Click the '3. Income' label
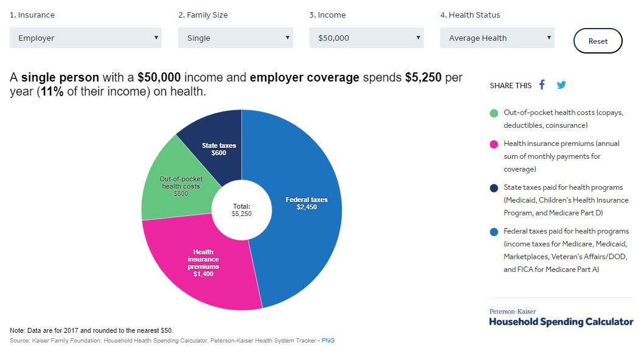 point(327,15)
